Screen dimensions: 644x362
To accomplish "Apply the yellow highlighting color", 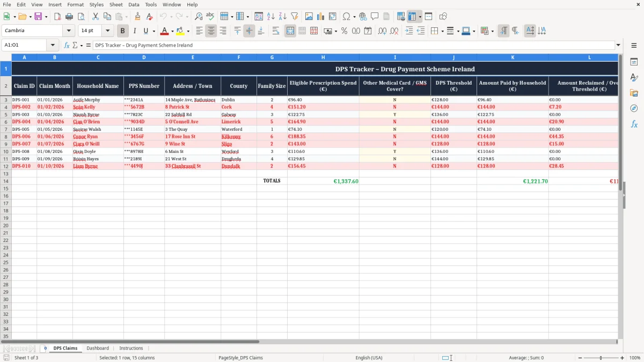I will tap(180, 31).
